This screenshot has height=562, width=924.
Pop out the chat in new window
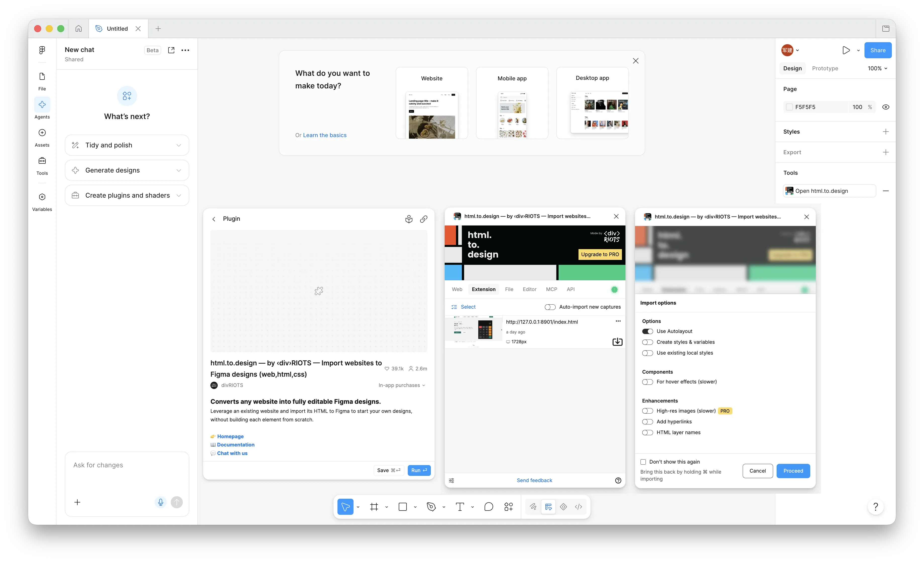coord(171,50)
